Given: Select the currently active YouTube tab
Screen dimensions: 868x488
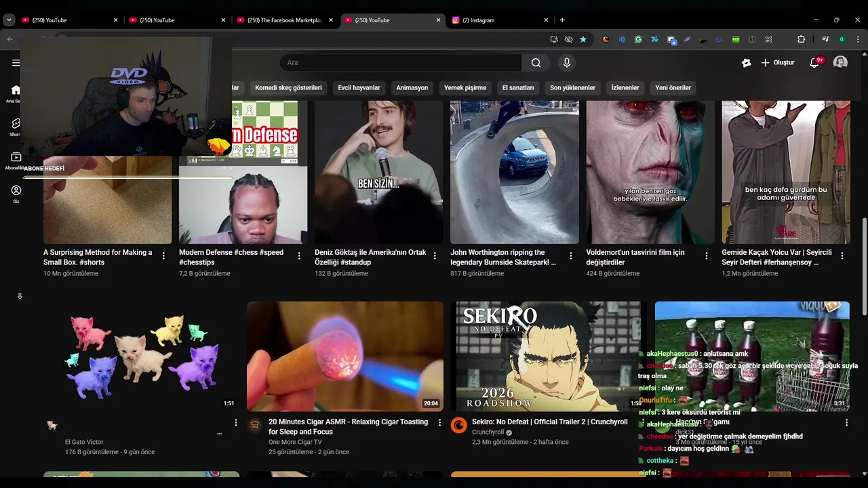Looking at the screenshot, I should (x=393, y=20).
